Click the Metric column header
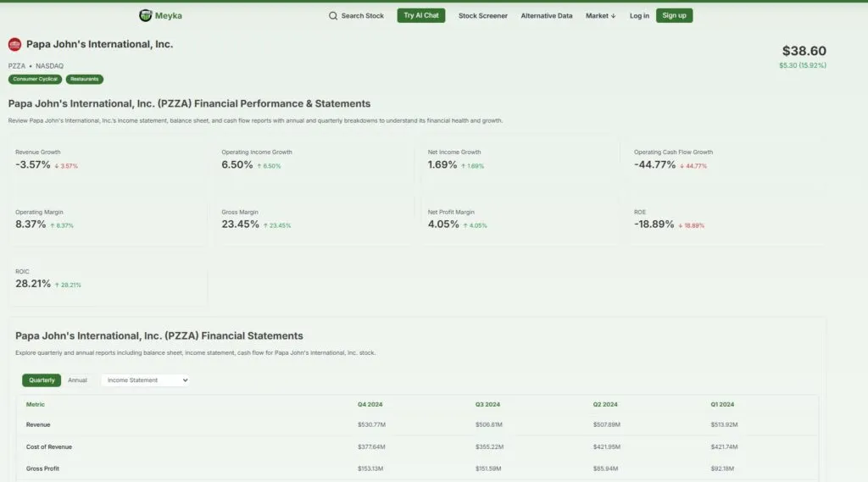The width and height of the screenshot is (868, 482). tap(36, 405)
